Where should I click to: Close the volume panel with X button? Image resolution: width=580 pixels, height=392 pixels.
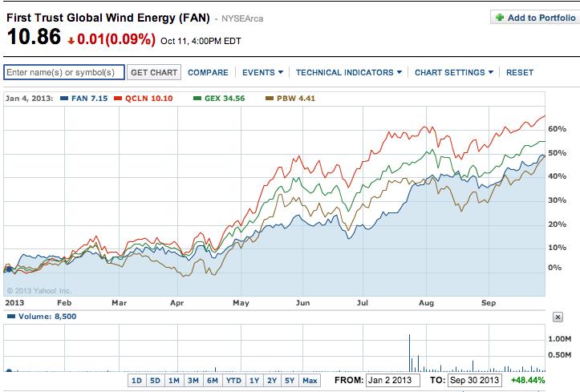point(558,317)
